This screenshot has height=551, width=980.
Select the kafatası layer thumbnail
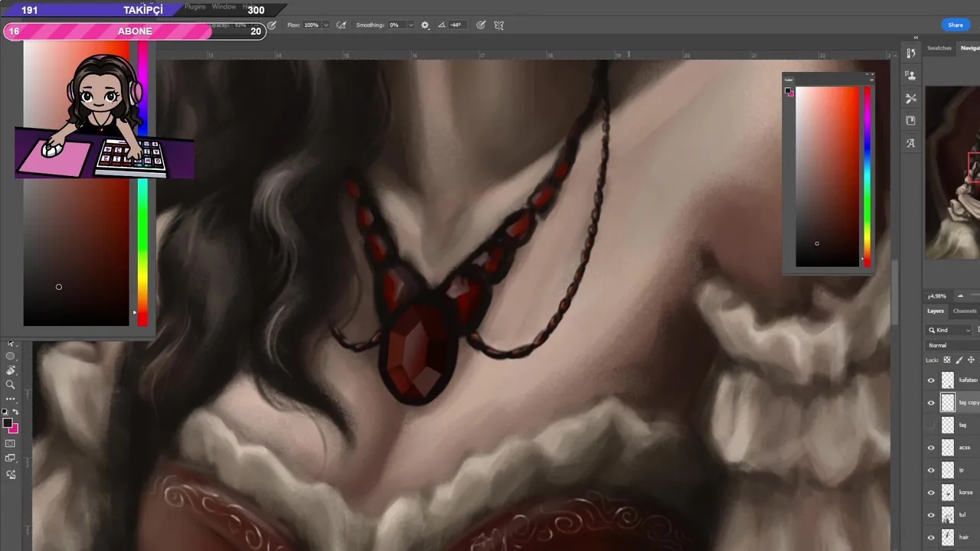948,380
